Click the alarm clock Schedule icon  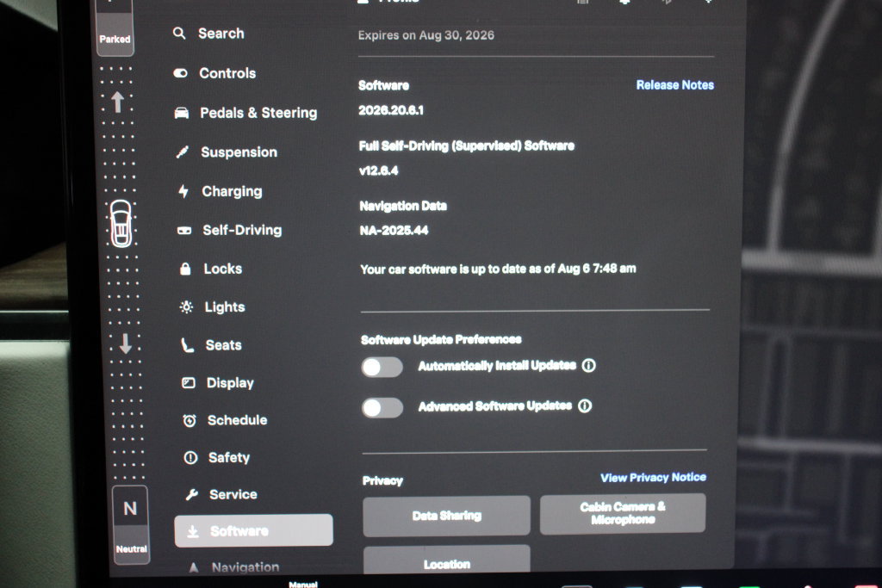tap(189, 420)
